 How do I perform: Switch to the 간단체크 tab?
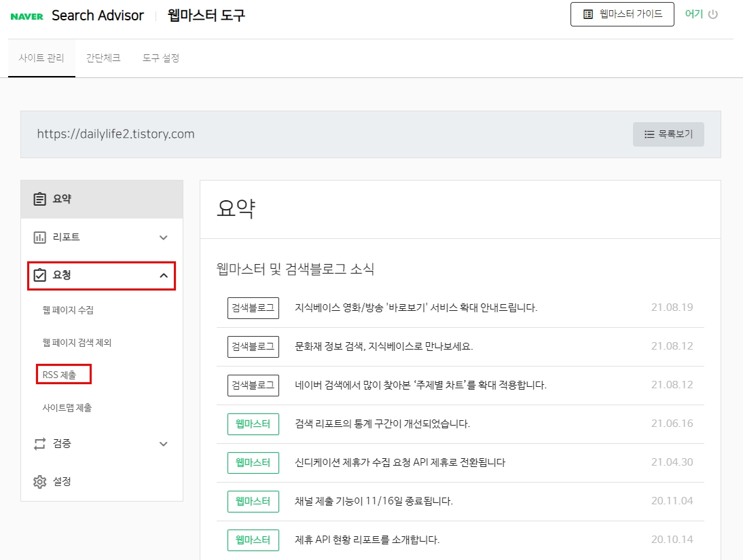tap(103, 58)
